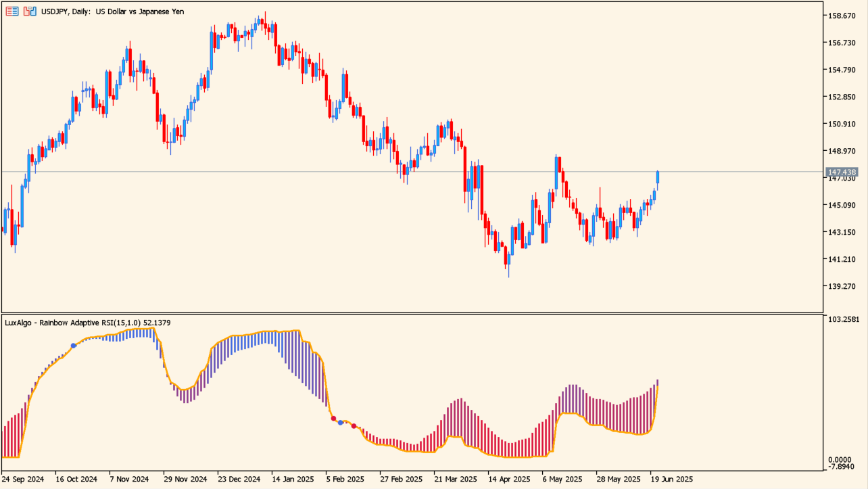Click the 21 Mar 2025 date label
868x489 pixels.
(x=455, y=479)
